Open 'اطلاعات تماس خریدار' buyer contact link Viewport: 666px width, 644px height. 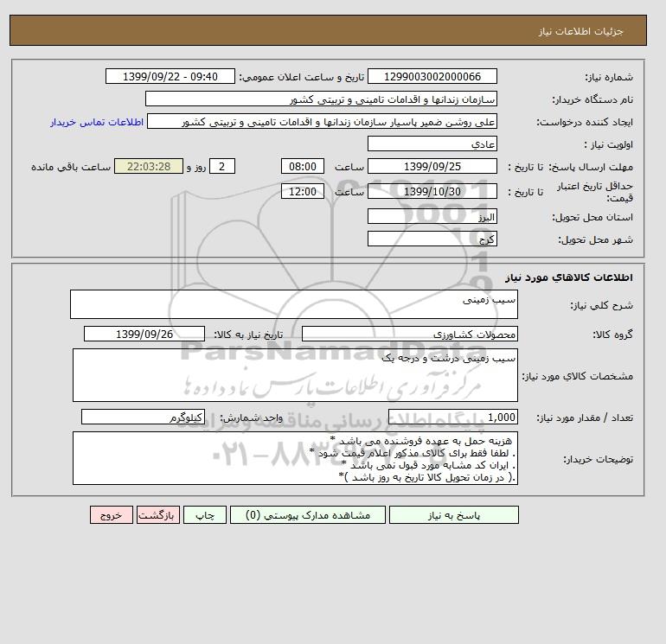pyautogui.click(x=97, y=122)
